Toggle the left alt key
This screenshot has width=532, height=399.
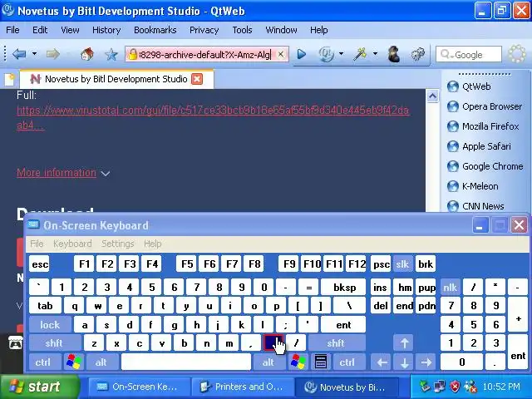coord(101,362)
